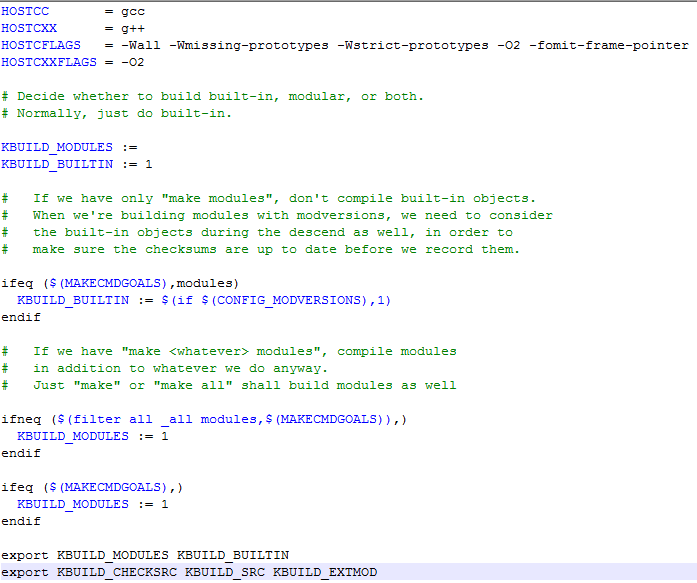Click KBUILD_MODULES := 1 under ifneq
This screenshot has width=697, height=583.
[93, 436]
